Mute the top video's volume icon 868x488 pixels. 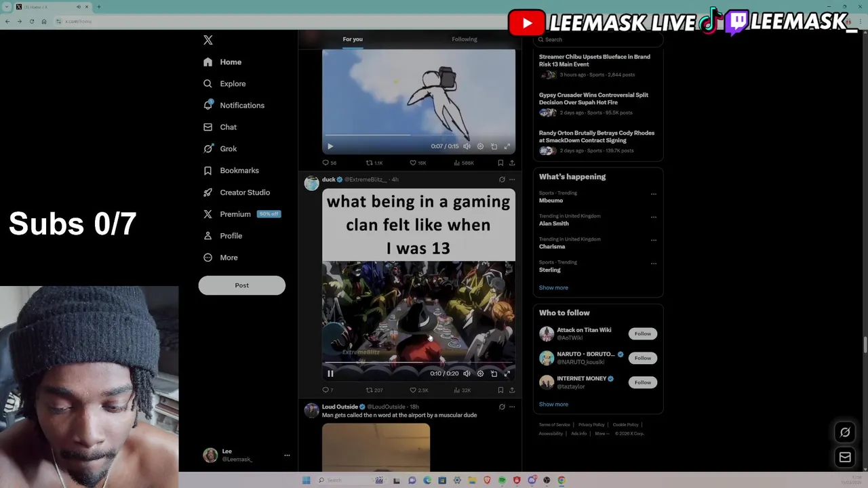click(x=467, y=146)
